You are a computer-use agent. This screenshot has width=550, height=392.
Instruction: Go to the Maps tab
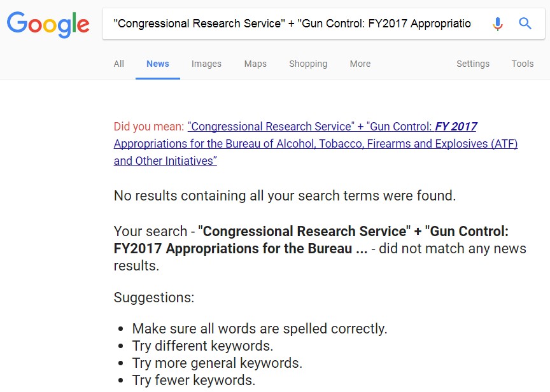[255, 64]
